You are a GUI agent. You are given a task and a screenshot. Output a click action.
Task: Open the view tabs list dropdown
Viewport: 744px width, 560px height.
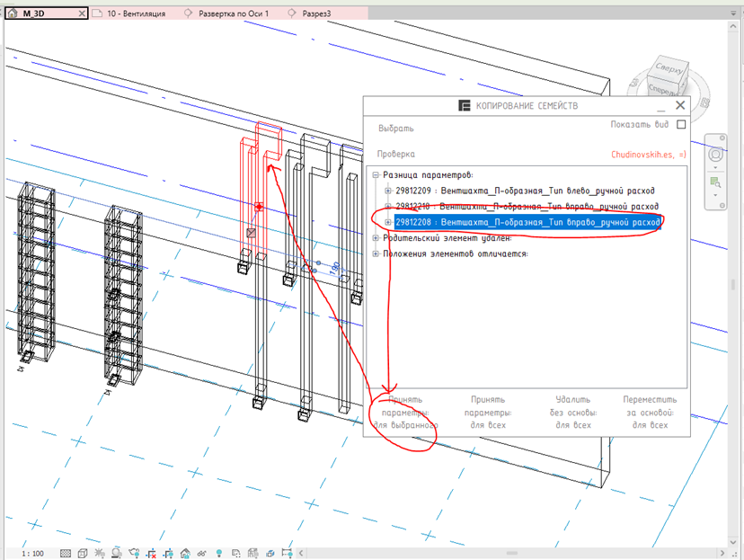pyautogui.click(x=733, y=13)
